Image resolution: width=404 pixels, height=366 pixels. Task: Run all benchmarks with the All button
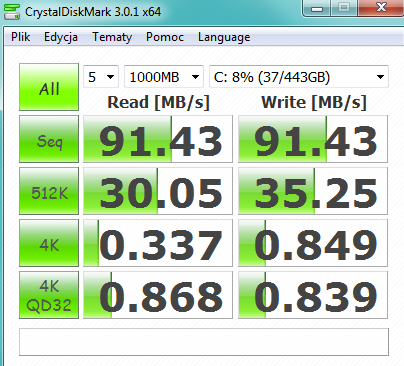[x=49, y=87]
